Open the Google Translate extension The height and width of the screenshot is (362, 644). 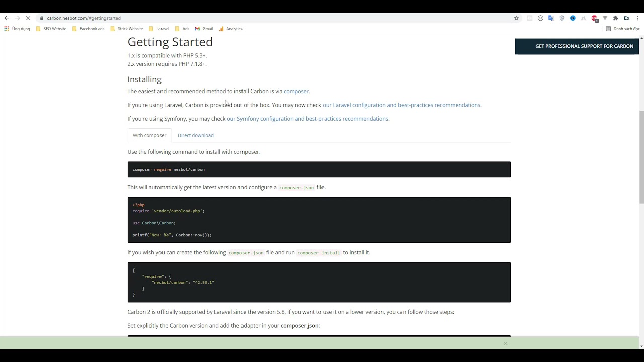point(551,18)
